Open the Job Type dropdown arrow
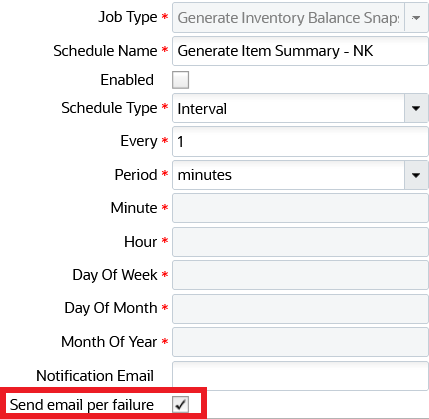The height and width of the screenshot is (419, 429). tap(416, 18)
